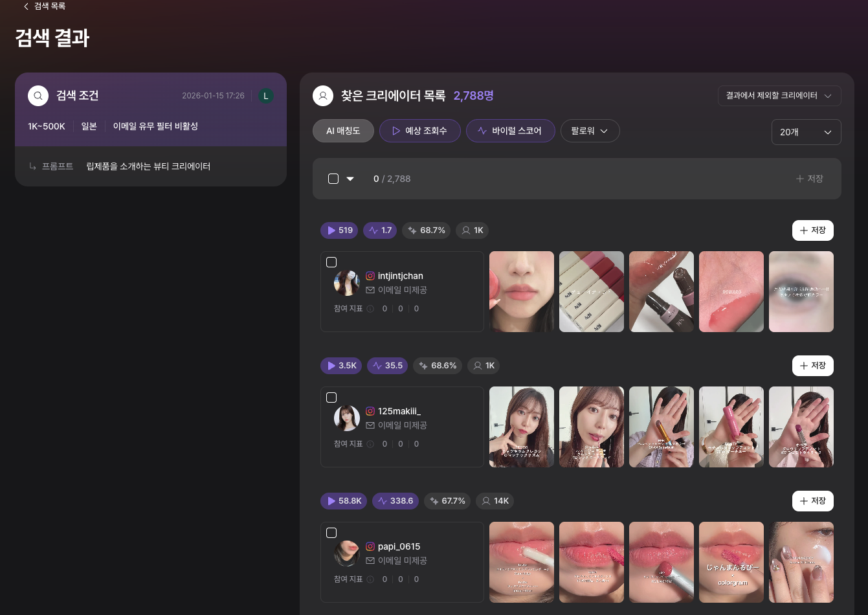Image resolution: width=868 pixels, height=615 pixels.
Task: Check the select-all checkbox
Action: (333, 179)
